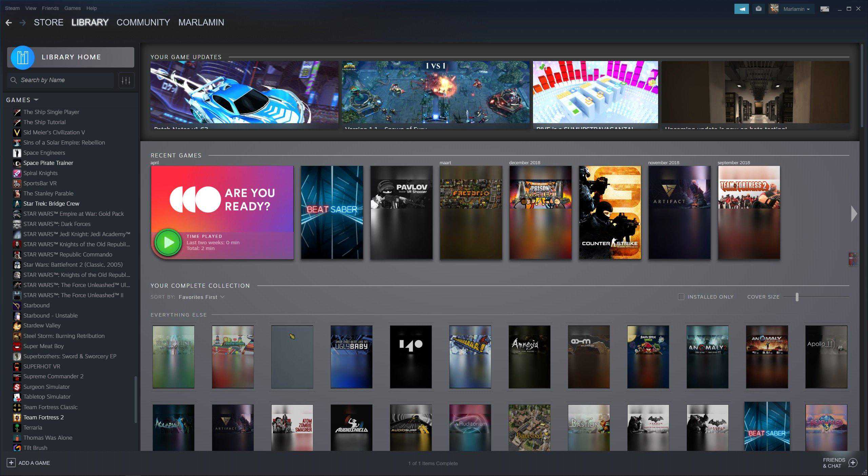Select the Tabletop Simulator icon in the sidebar
This screenshot has height=476, width=868.
point(16,397)
